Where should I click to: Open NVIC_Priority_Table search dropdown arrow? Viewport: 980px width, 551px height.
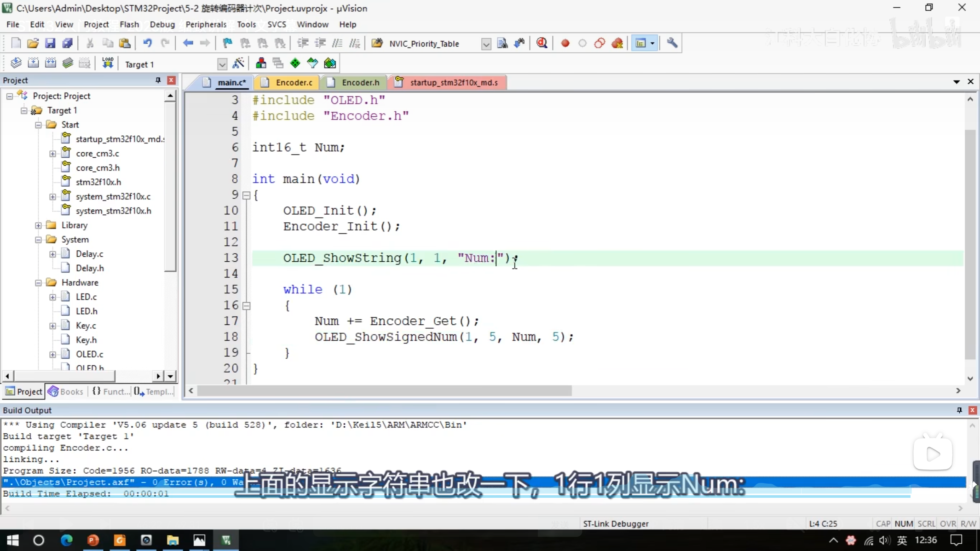coord(486,44)
